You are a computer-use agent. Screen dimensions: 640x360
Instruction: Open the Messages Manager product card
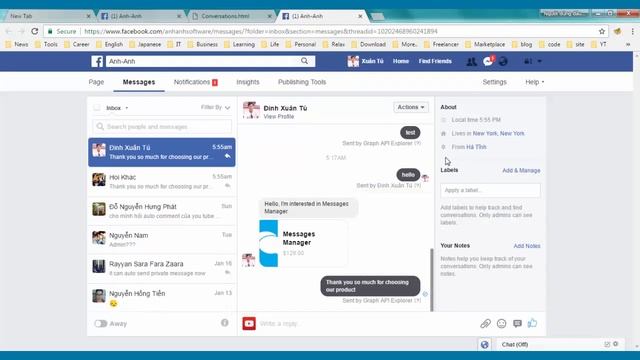point(303,244)
